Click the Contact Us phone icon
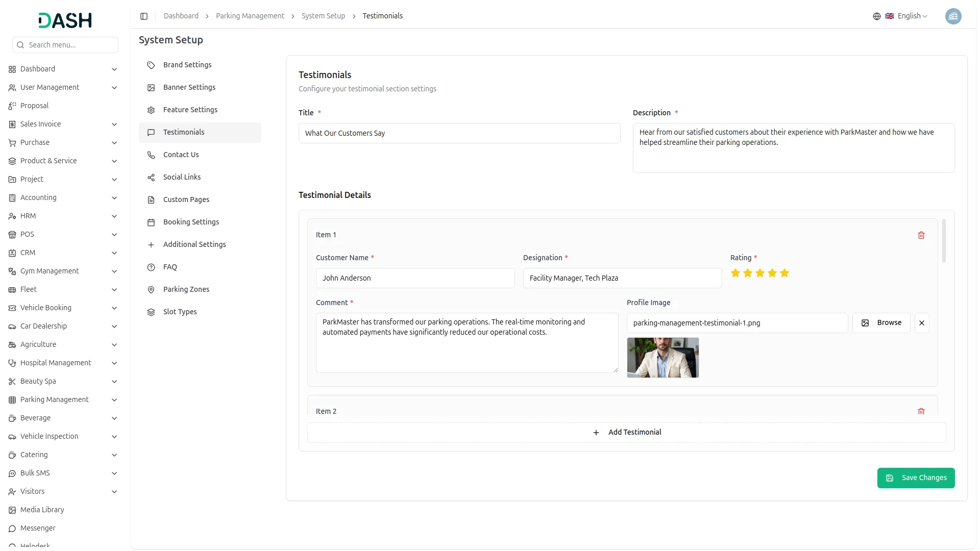Image resolution: width=980 pixels, height=551 pixels. (151, 155)
